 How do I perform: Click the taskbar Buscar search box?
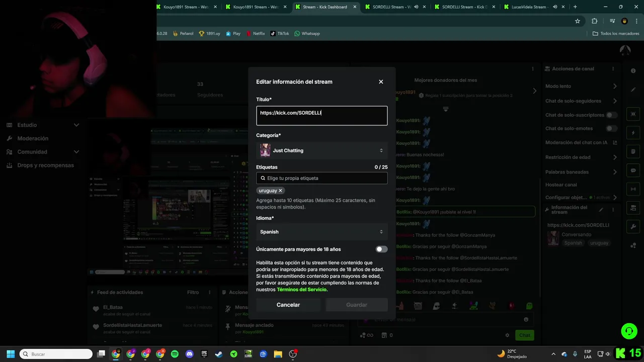56,354
